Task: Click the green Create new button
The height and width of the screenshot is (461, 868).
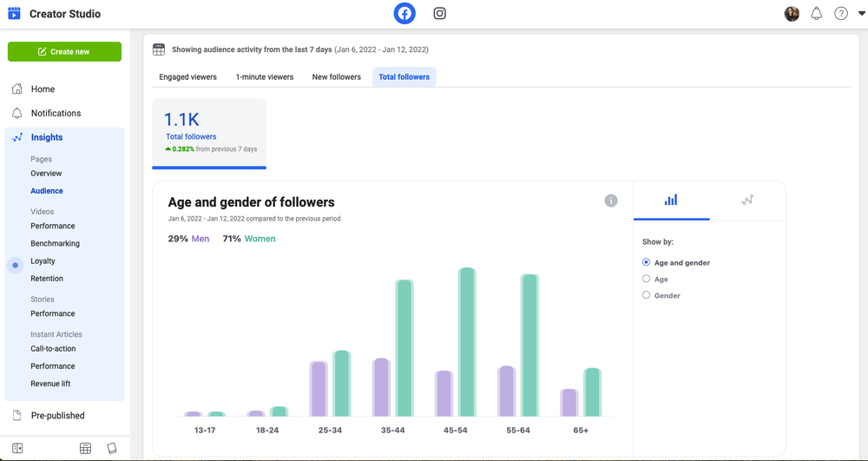Action: pos(64,51)
